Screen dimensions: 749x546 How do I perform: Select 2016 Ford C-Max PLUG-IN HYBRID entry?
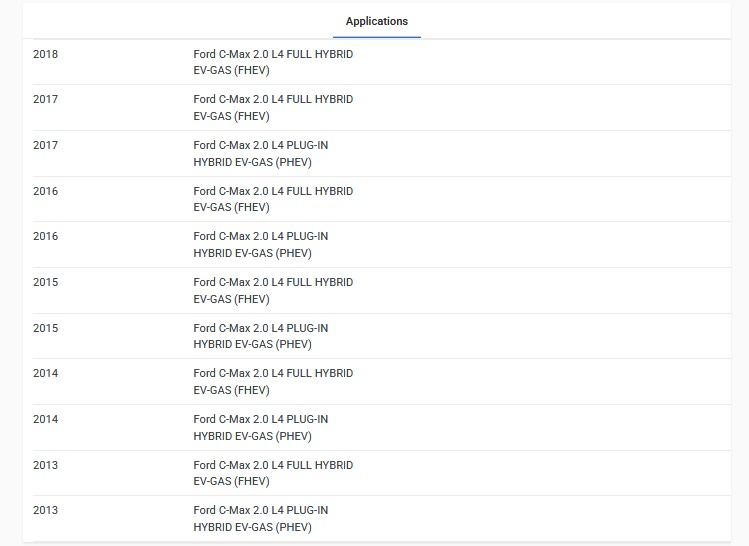pos(260,245)
